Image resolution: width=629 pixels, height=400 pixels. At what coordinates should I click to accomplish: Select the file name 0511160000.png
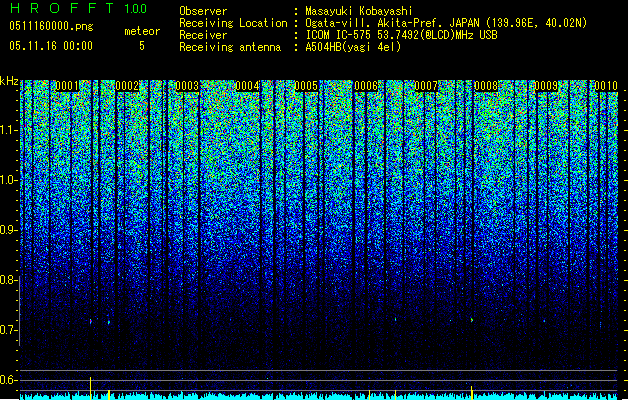coord(51,26)
